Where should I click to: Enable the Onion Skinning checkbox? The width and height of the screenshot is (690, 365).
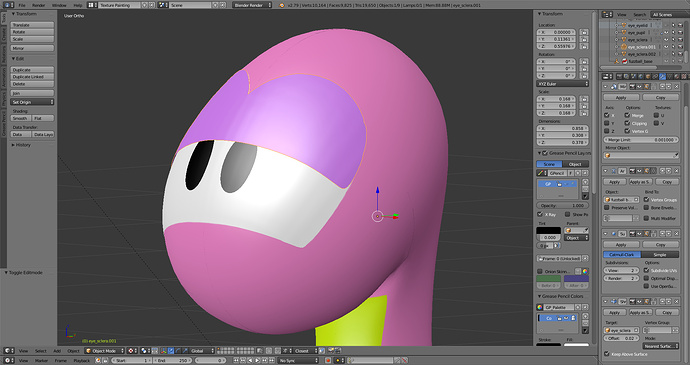tap(540, 271)
